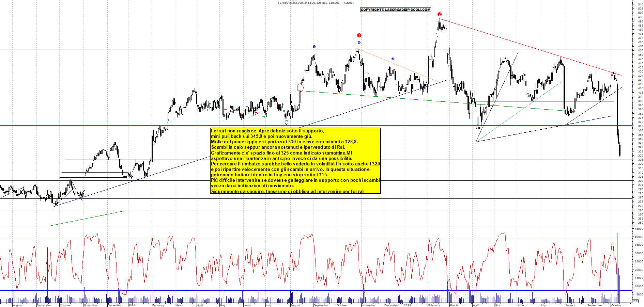The image size is (644, 307).
Task: Click the copyright laborsadeipiccoli.com label
Action: pyautogui.click(x=395, y=10)
